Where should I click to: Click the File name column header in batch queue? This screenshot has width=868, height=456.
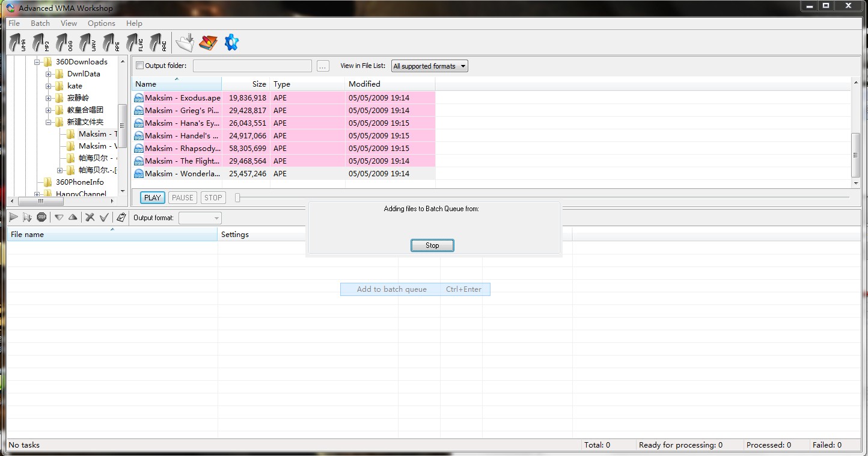click(x=112, y=235)
